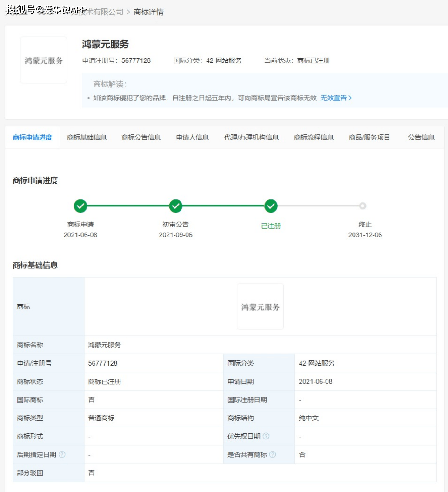This screenshot has width=448, height=492.
Task: Open the 商标公告信息 tab
Action: click(141, 138)
